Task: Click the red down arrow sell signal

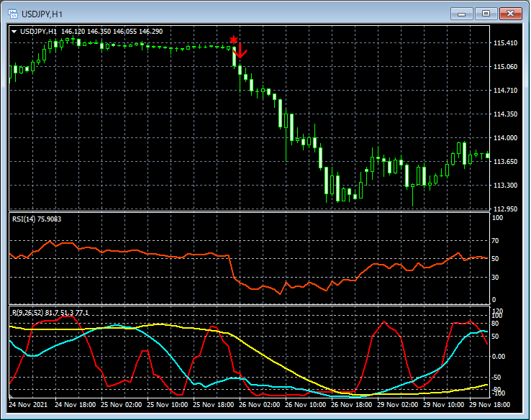Action: (242, 50)
